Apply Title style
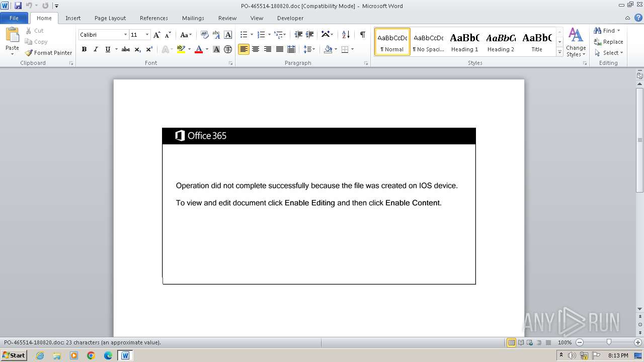 537,42
